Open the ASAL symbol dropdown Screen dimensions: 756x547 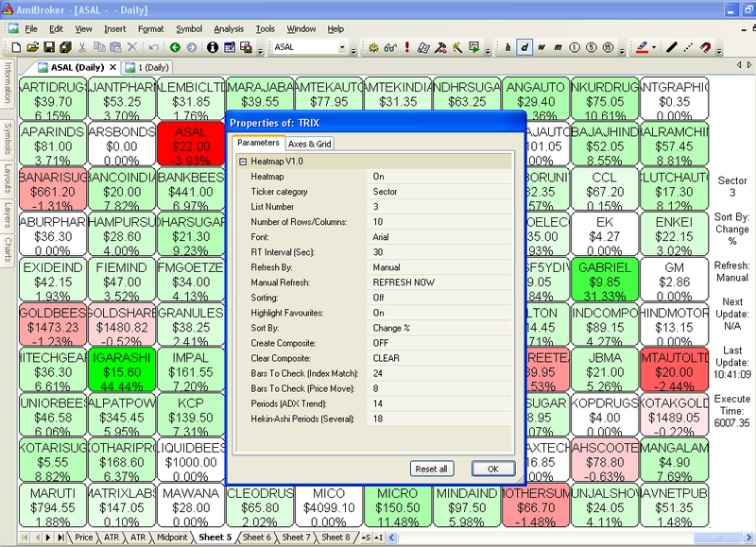click(x=342, y=47)
